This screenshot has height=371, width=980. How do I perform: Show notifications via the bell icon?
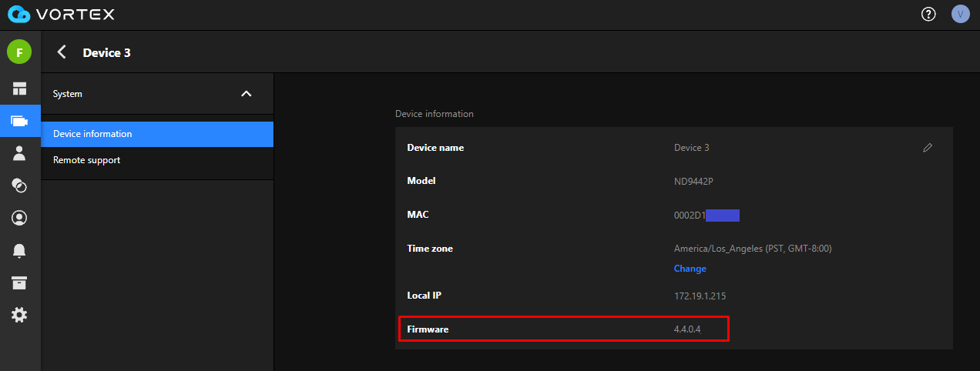[19, 250]
